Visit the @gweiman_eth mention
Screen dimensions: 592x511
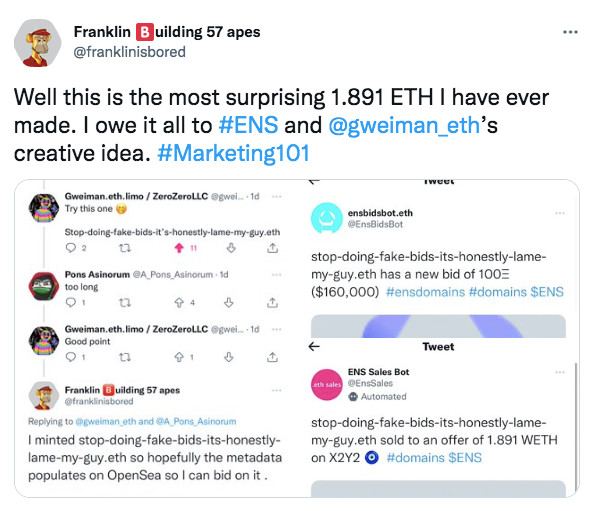point(404,125)
